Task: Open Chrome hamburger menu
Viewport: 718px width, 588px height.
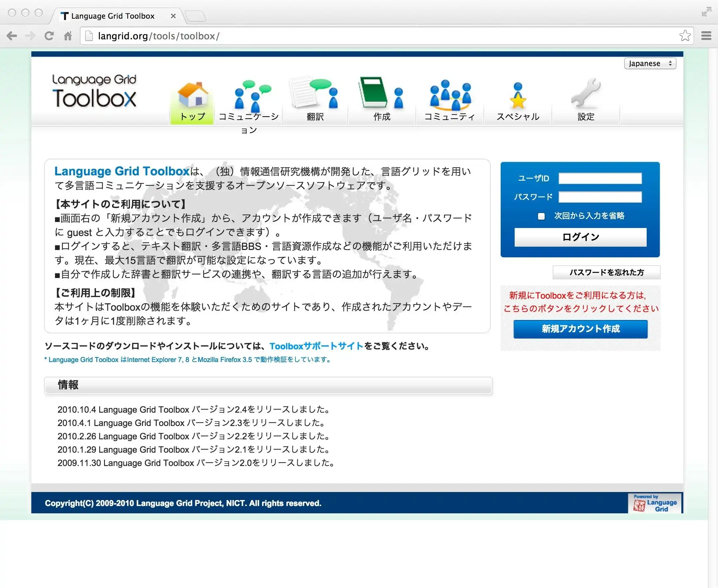Action: click(x=706, y=36)
